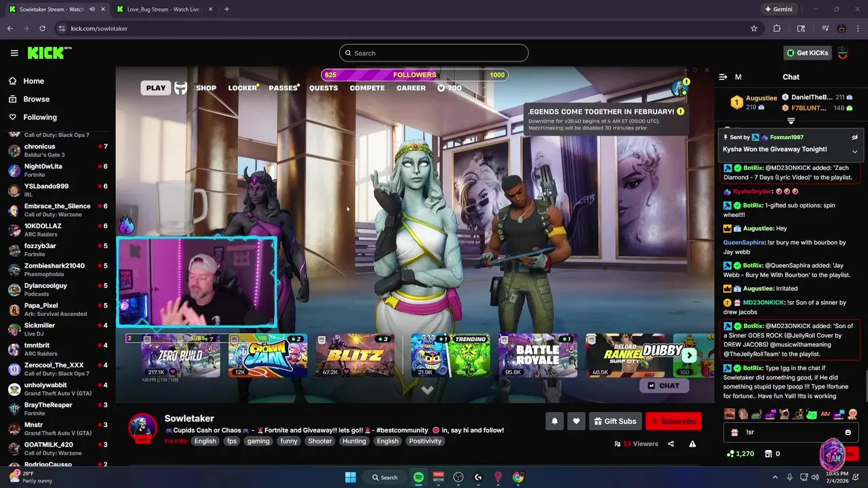Viewport: 868px width, 488px height.
Task: Click the Gemini button
Action: point(778,9)
